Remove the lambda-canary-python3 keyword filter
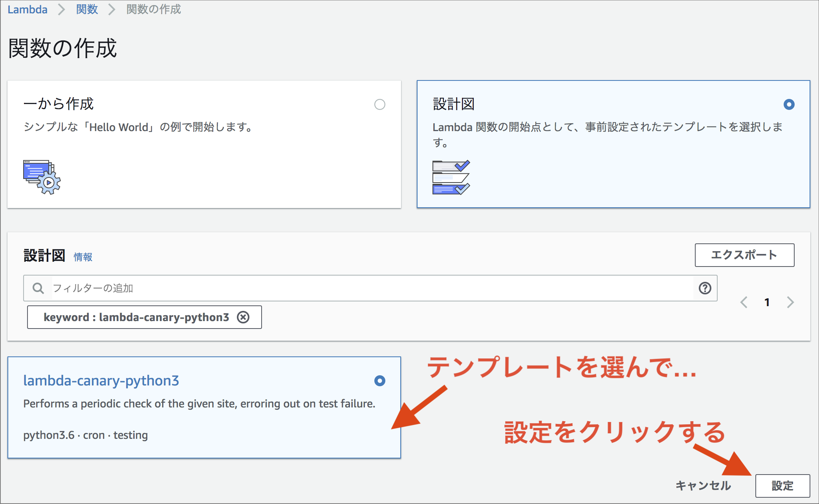Image resolution: width=819 pixels, height=504 pixels. [243, 317]
